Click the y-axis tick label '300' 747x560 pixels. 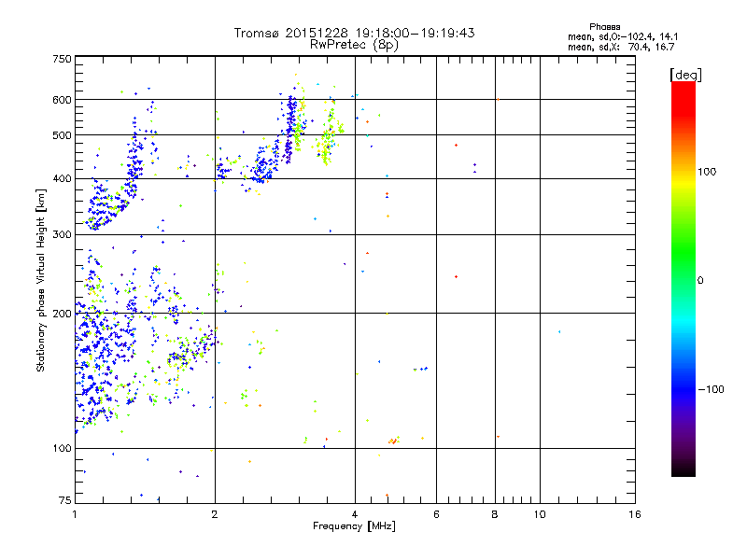tap(63, 235)
